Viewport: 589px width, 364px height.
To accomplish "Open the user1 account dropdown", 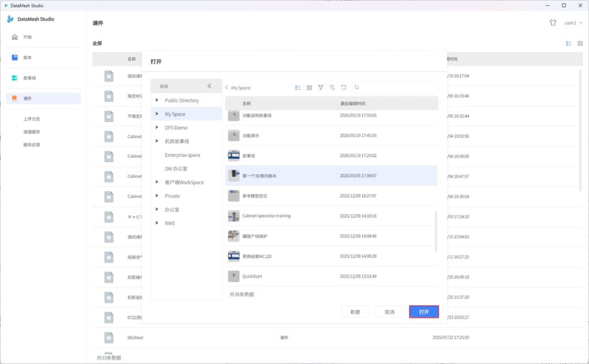I will 572,23.
